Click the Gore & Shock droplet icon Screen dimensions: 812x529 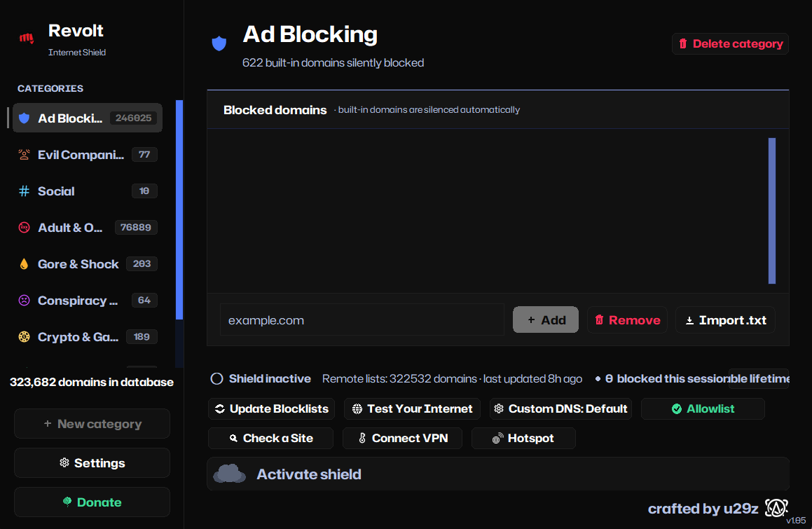(24, 263)
